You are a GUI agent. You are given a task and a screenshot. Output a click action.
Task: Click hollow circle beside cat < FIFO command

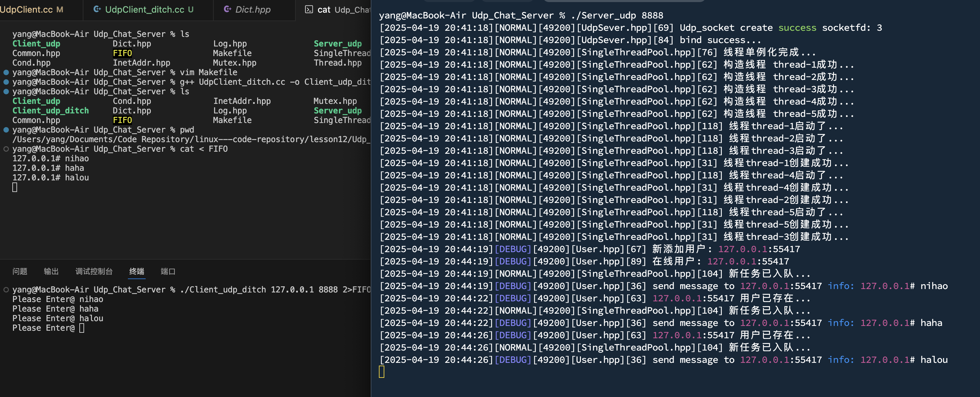(6, 149)
